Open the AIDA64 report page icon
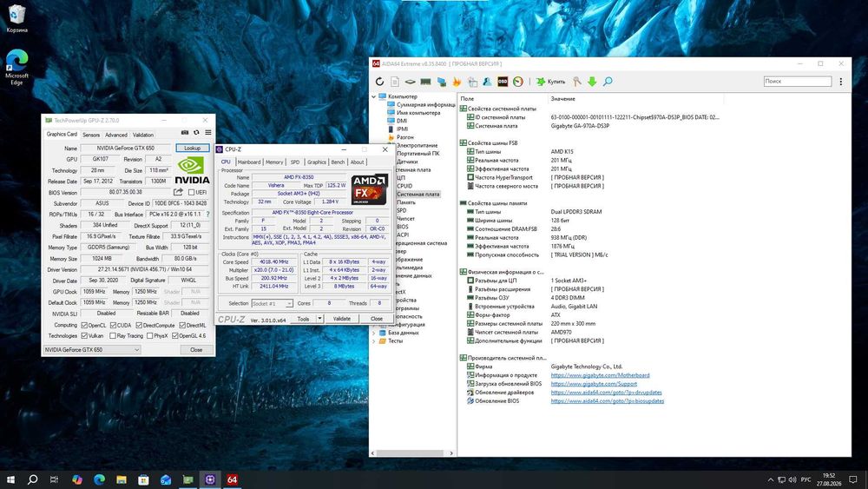Image resolution: width=868 pixels, height=489 pixels. click(395, 82)
